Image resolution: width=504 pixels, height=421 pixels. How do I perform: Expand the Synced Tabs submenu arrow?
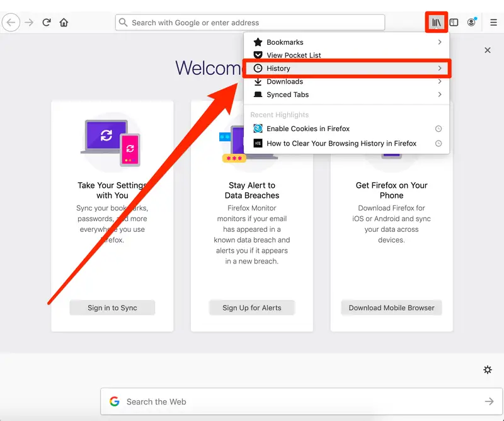point(440,95)
